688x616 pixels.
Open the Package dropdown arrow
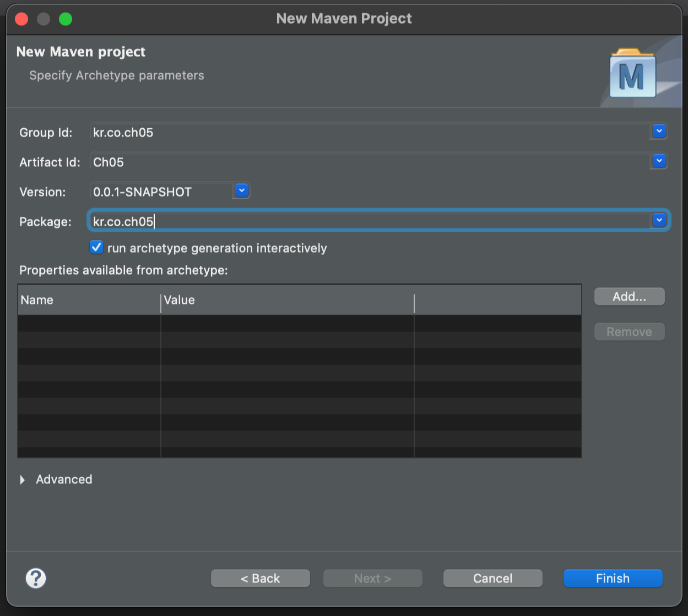[659, 221]
